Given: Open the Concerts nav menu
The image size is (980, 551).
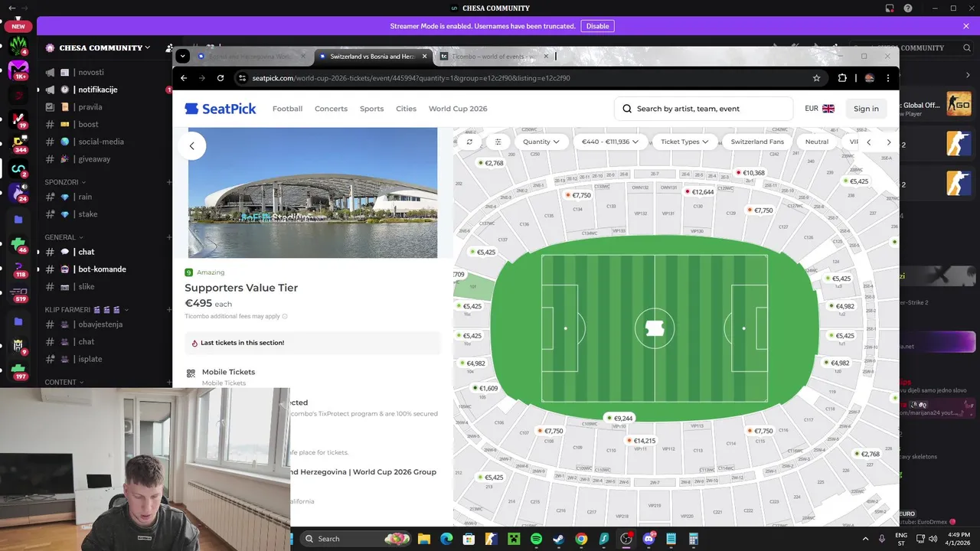Looking at the screenshot, I should [331, 109].
